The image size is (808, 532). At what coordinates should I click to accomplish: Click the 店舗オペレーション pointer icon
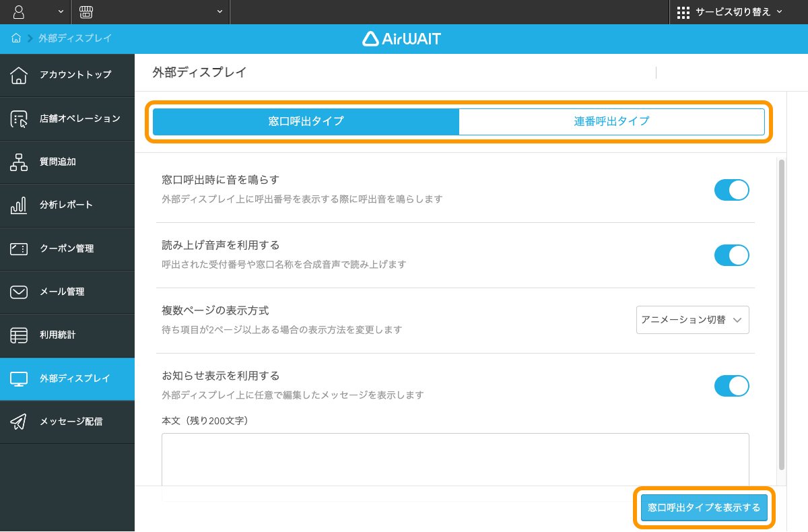pos(19,119)
